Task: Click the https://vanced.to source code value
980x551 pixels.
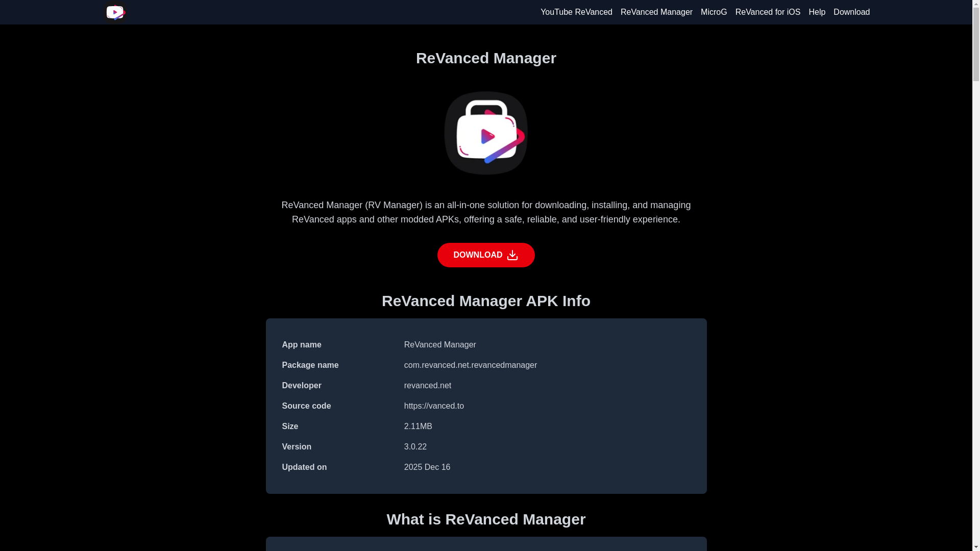Action: point(434,406)
